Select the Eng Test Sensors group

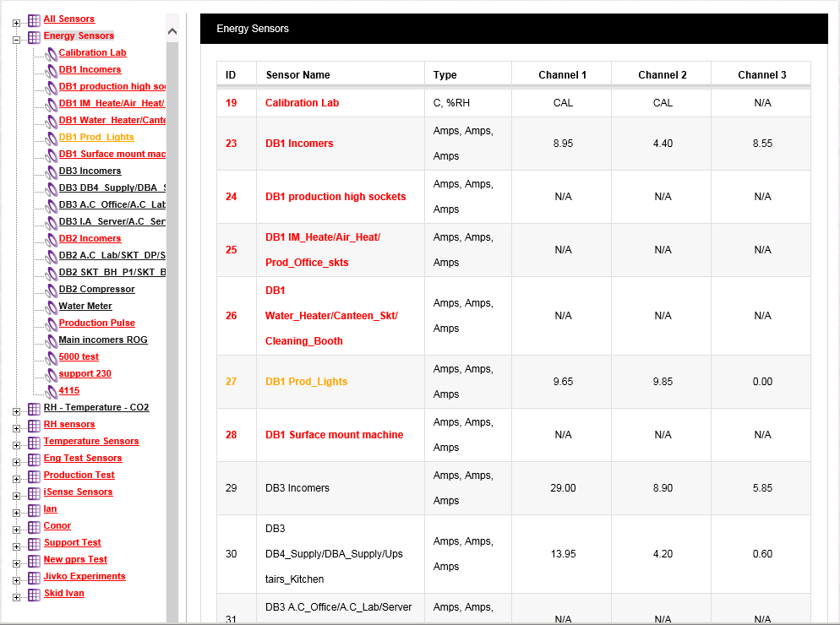click(82, 458)
